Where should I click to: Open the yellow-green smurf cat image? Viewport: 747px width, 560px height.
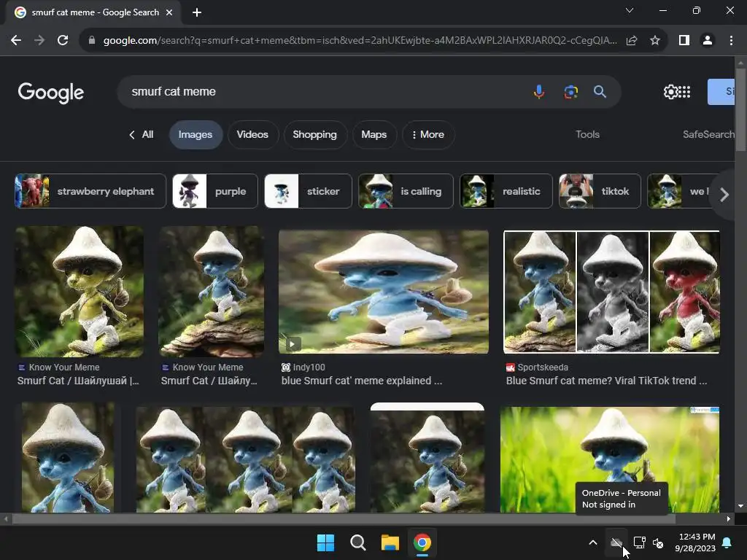[x=79, y=292]
